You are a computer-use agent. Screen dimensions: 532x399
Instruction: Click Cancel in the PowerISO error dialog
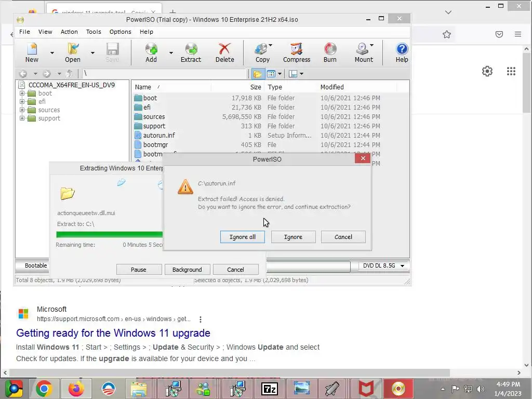coord(343,237)
